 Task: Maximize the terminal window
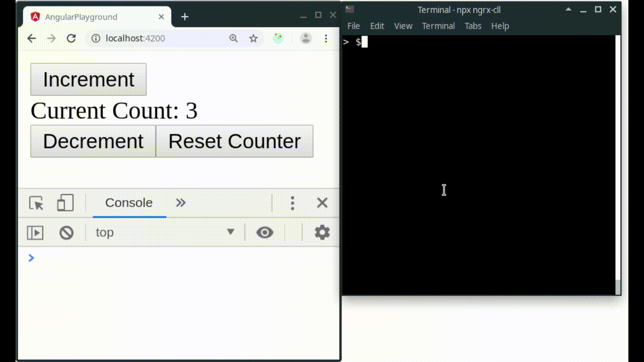598,9
